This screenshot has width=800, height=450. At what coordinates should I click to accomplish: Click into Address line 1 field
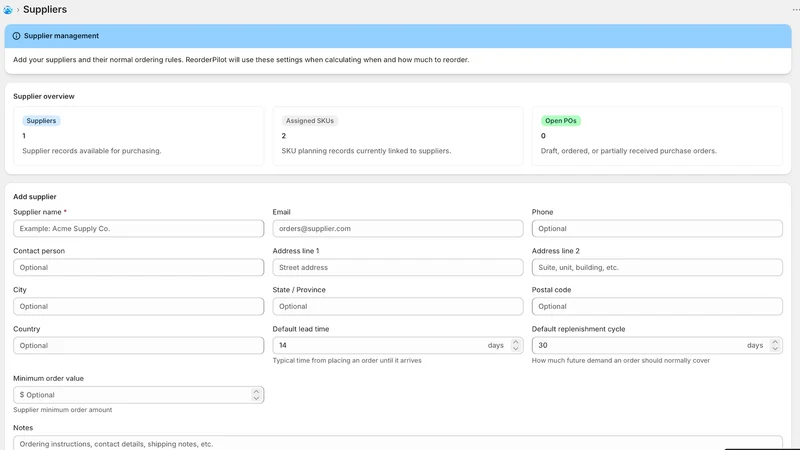pyautogui.click(x=397, y=267)
